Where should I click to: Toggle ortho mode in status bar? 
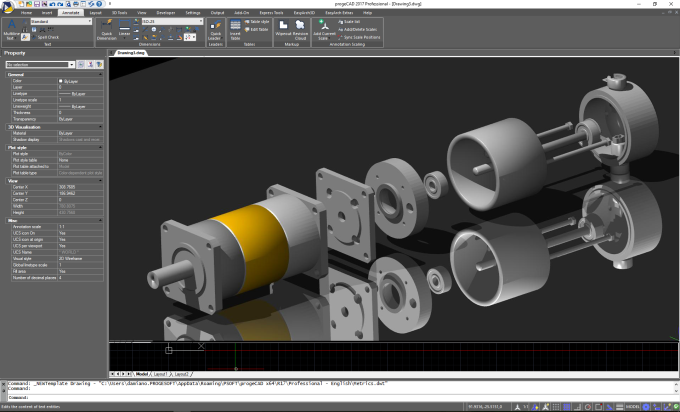pyautogui.click(x=577, y=407)
